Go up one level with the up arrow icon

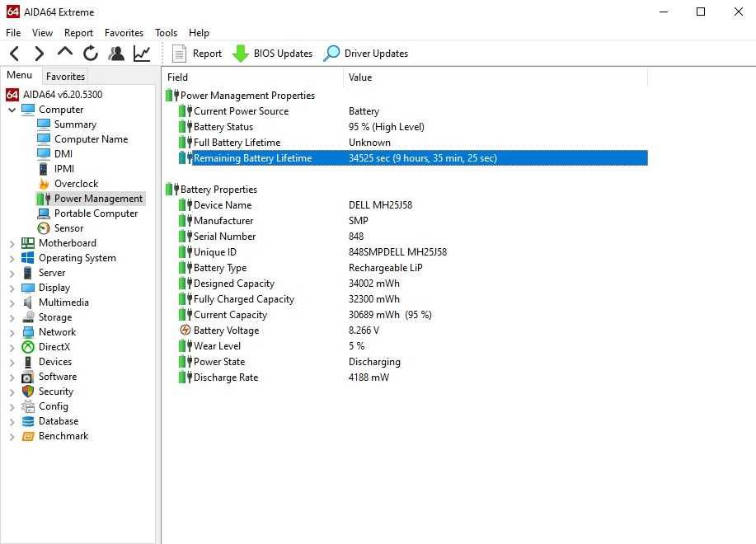pyautogui.click(x=64, y=53)
